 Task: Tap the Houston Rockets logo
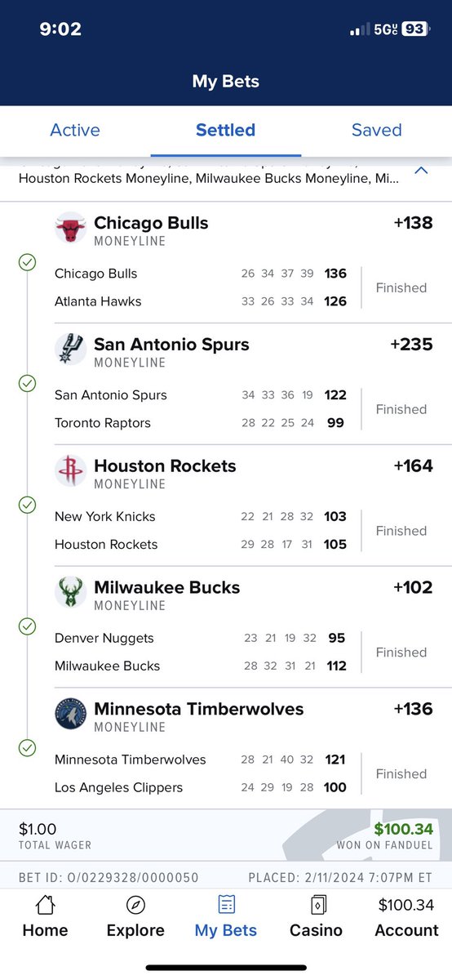click(x=70, y=471)
